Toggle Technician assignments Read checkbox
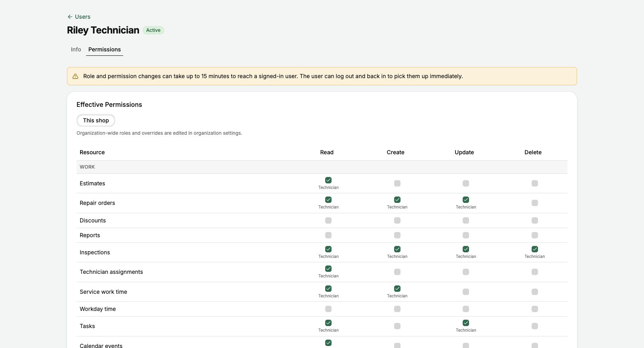This screenshot has height=348, width=644. pos(328,269)
